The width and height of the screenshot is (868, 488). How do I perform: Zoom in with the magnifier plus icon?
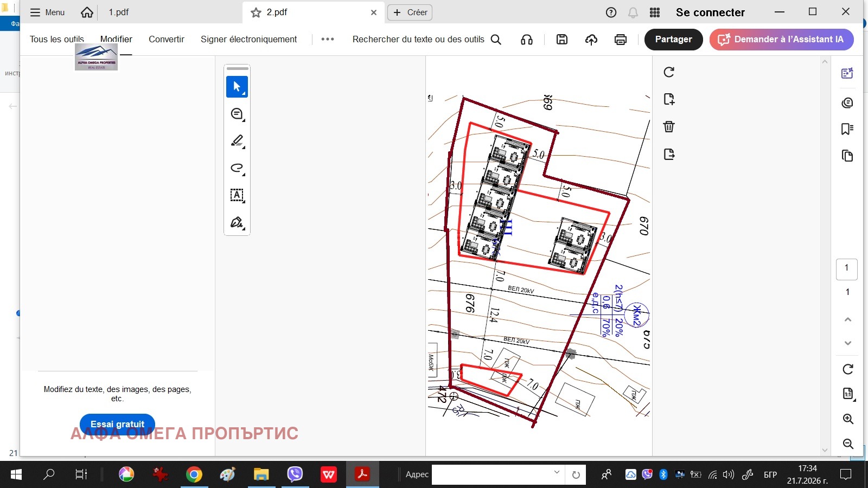pyautogui.click(x=848, y=419)
